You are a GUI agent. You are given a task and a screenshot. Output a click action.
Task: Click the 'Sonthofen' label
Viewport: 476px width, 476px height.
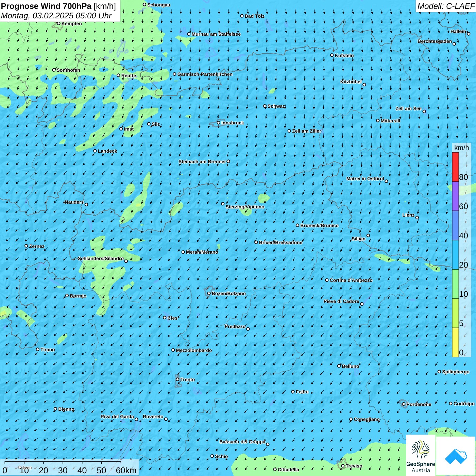68,70
